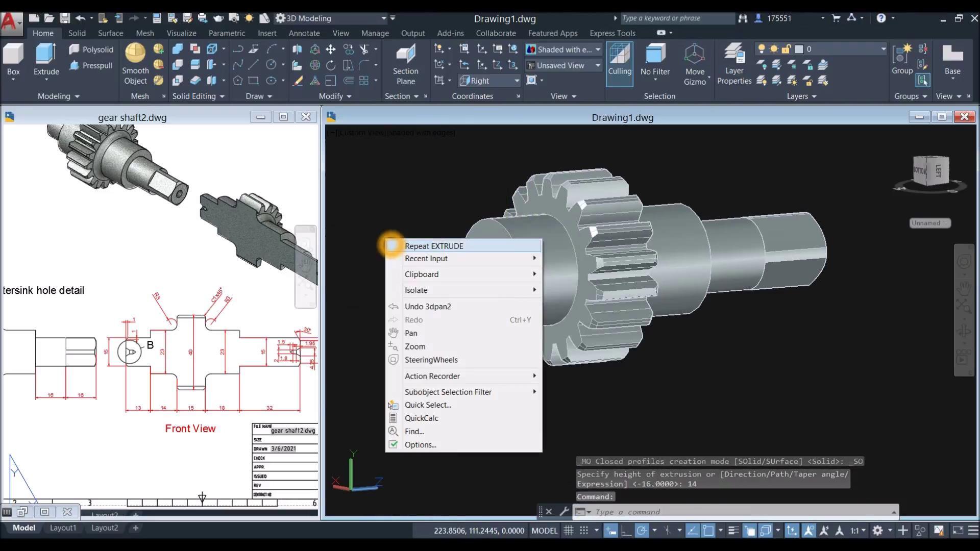Click the Extrude tool icon
This screenshot has width=980, height=551.
tap(46, 54)
